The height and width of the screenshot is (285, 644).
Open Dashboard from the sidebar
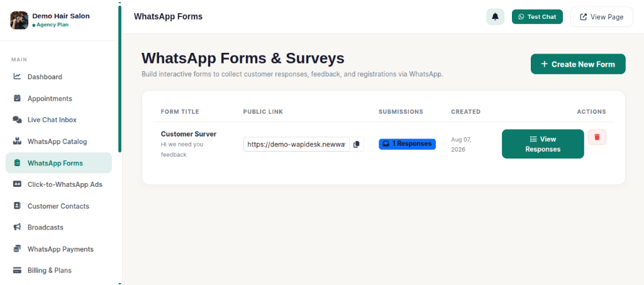click(58, 77)
